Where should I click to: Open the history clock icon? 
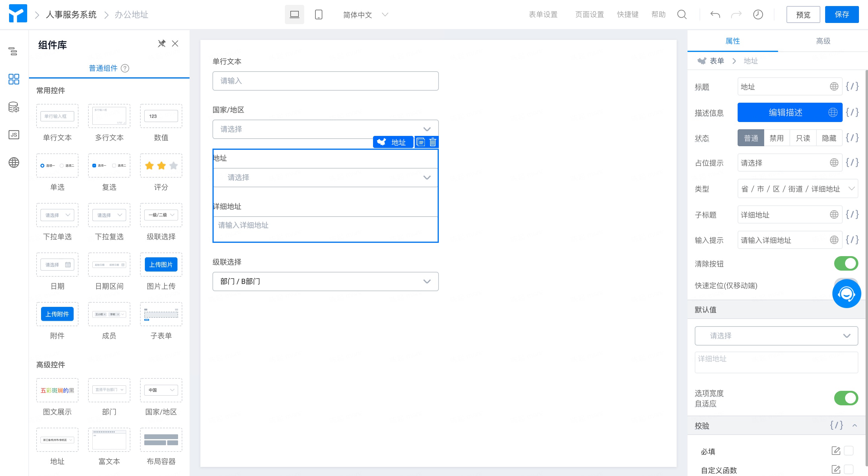point(758,14)
